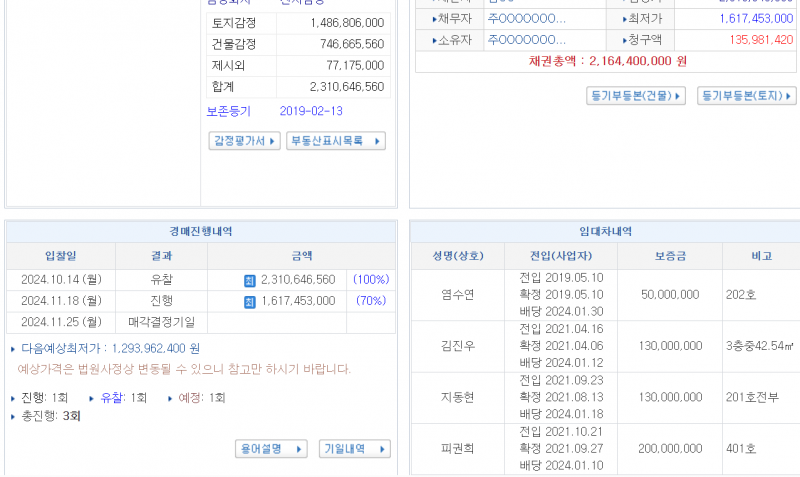This screenshot has height=477, width=800.
Task: View the 등기부등본(토지) land registry
Action: (x=746, y=96)
